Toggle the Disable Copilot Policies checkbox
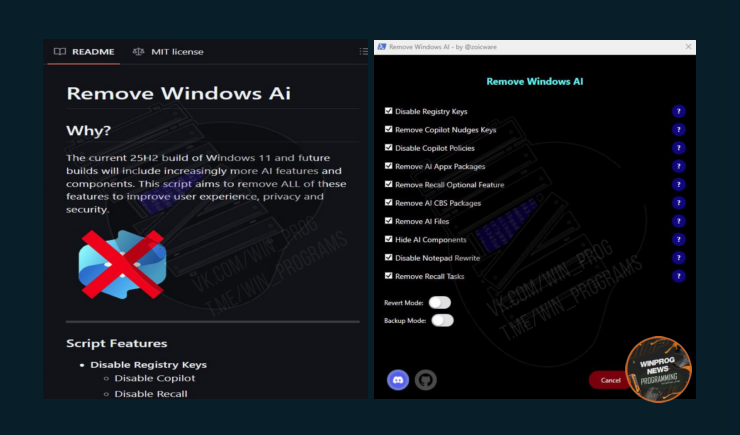740x435 pixels. coord(388,148)
